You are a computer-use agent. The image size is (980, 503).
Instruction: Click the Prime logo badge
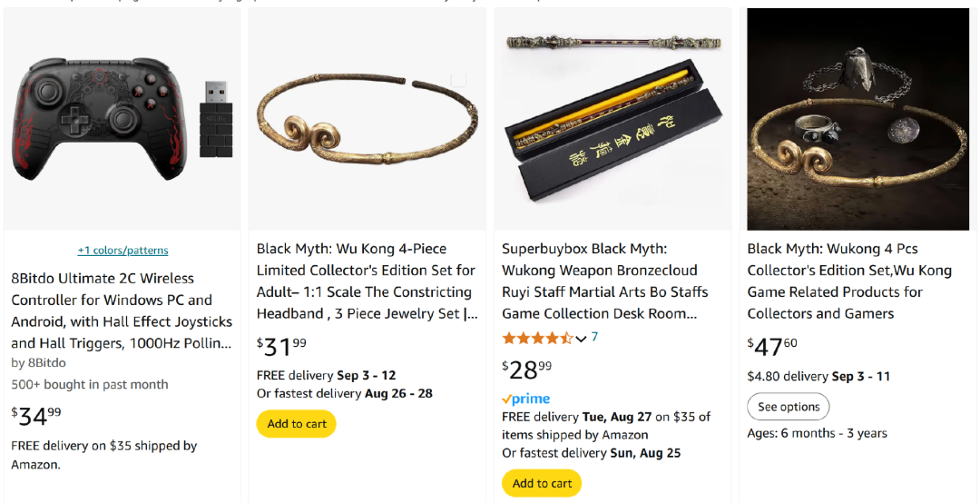click(525, 399)
